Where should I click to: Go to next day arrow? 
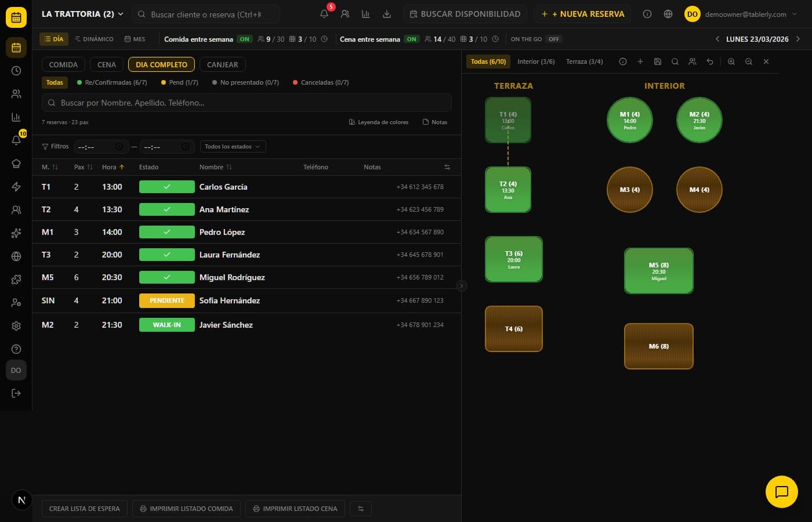click(798, 39)
